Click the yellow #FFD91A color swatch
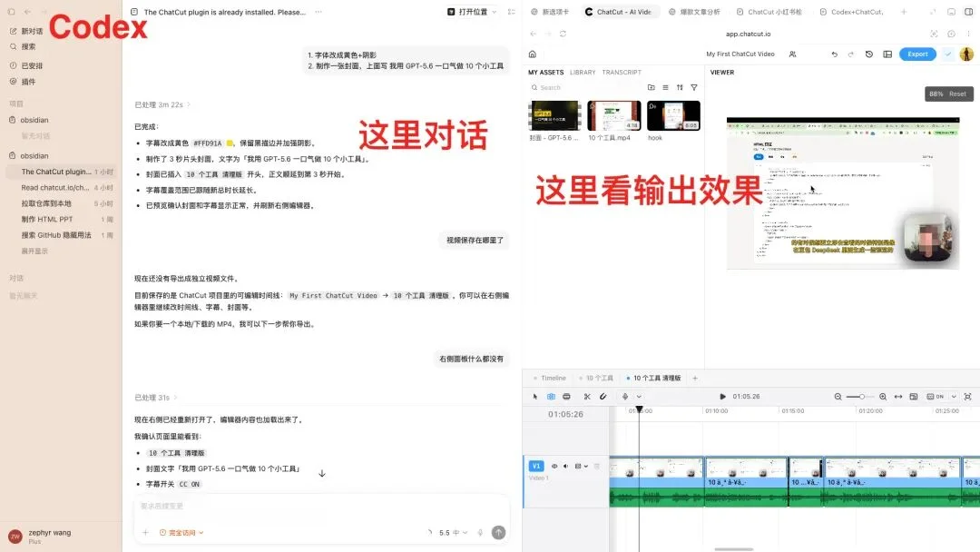The width and height of the screenshot is (980, 552). pos(230,143)
